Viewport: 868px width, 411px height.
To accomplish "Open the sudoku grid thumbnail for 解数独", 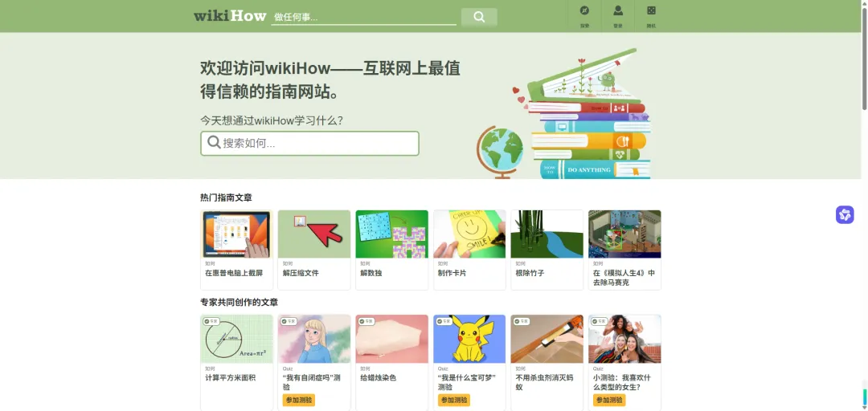I will point(392,234).
